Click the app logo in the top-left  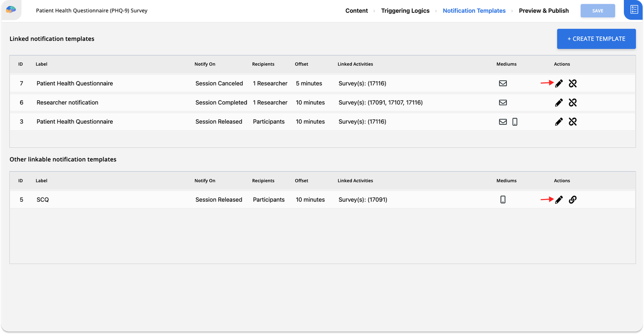point(11,10)
